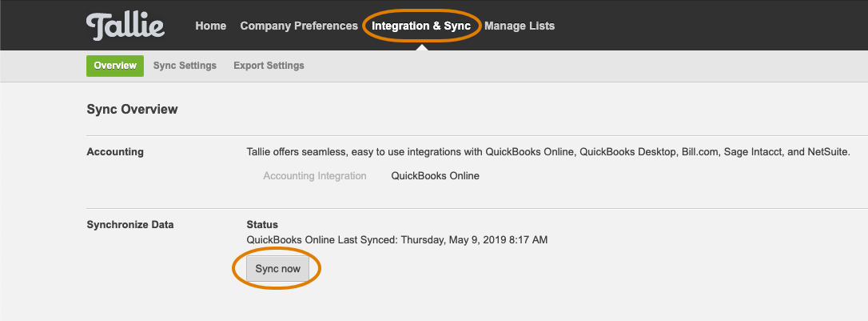
Task: Click the Status heading
Action: pos(262,224)
